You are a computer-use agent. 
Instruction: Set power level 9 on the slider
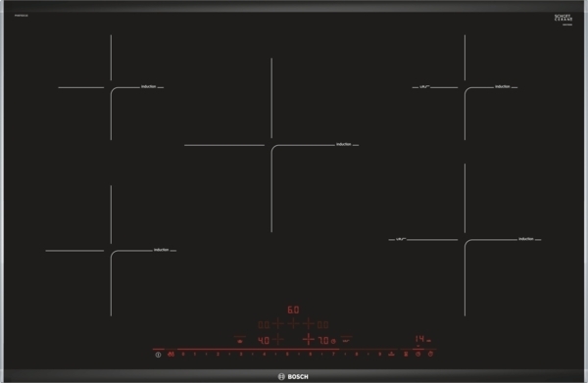coord(379,355)
